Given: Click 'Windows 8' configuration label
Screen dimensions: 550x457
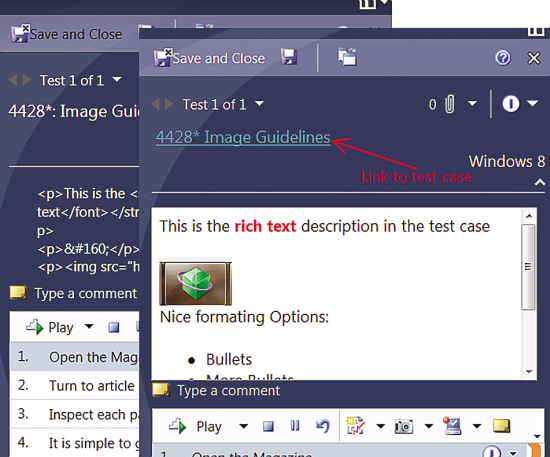Looking at the screenshot, I should point(507,161).
